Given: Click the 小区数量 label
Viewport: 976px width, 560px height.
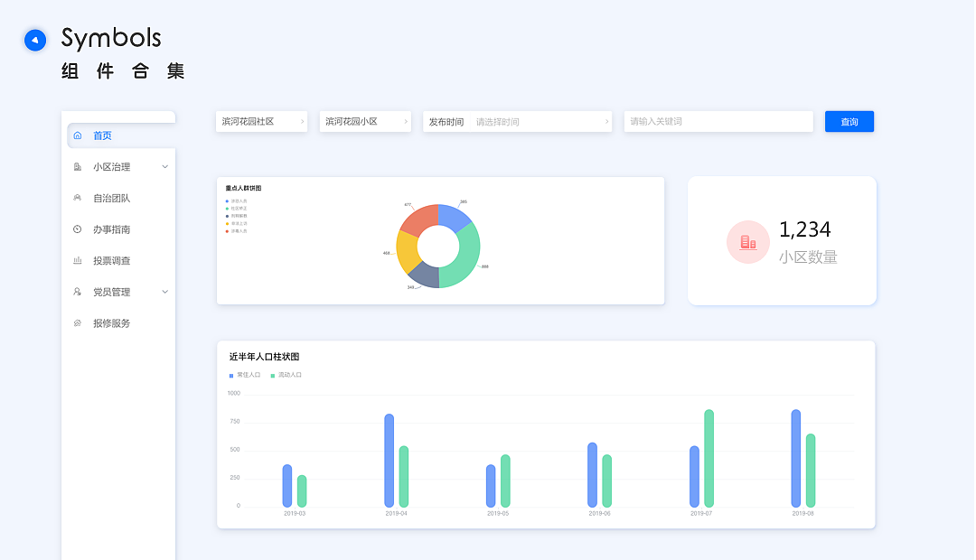Looking at the screenshot, I should pyautogui.click(x=808, y=257).
